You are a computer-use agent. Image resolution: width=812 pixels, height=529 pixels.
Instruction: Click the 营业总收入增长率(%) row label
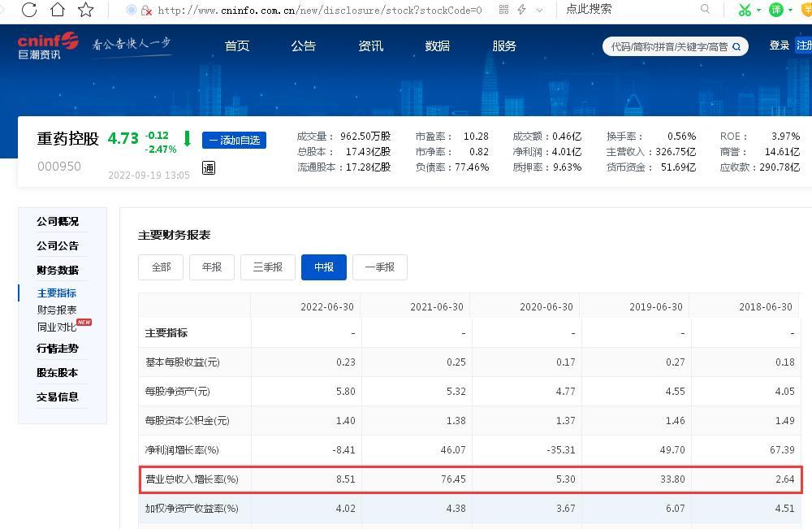(x=192, y=479)
